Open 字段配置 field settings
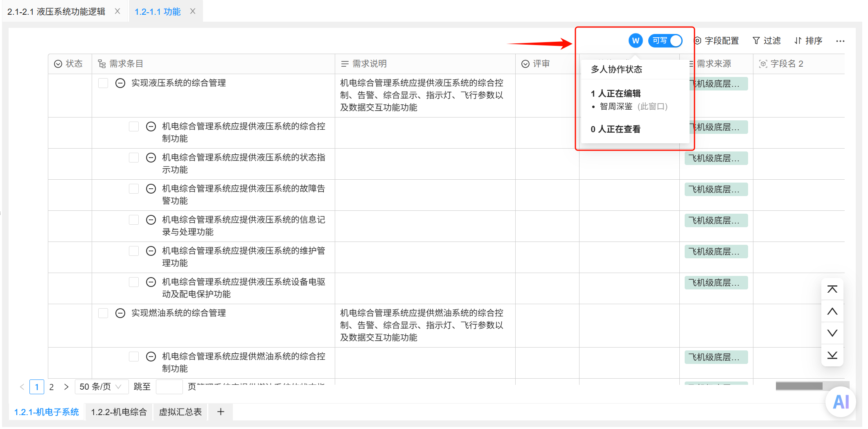Screen dimensions: 868x429 (717, 41)
